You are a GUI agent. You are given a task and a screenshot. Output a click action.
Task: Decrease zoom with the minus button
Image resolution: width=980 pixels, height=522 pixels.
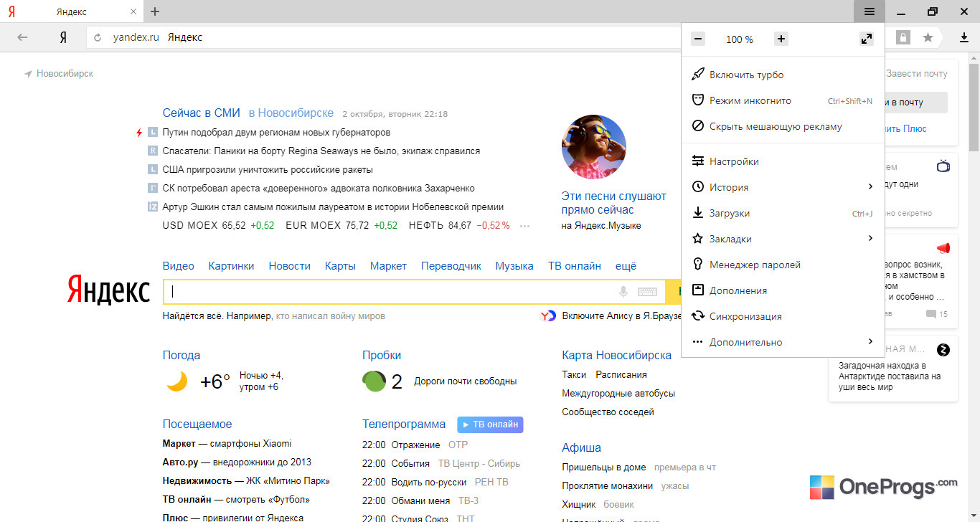[x=698, y=39]
